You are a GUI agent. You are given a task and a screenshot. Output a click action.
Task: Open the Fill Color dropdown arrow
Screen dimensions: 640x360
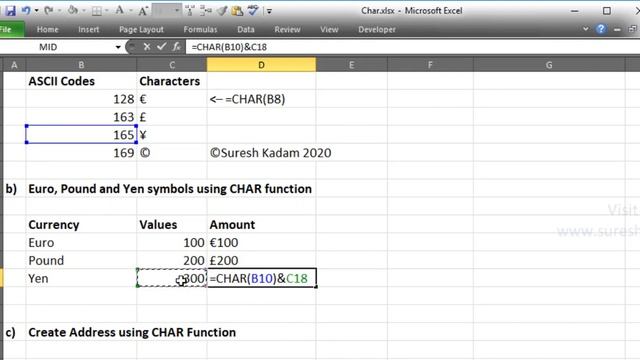click(x=84, y=11)
